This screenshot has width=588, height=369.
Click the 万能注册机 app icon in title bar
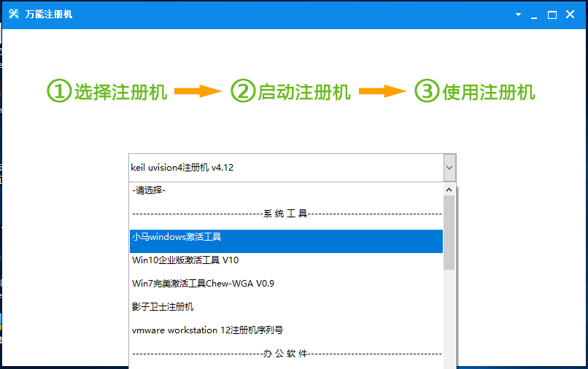[13, 15]
